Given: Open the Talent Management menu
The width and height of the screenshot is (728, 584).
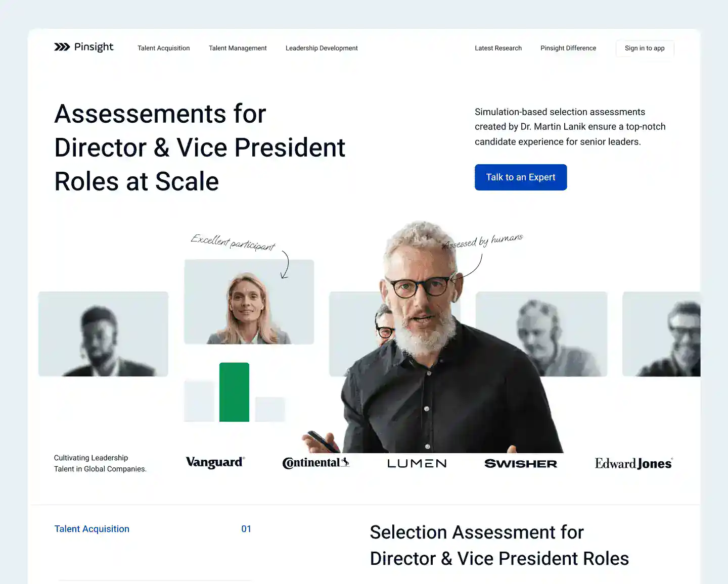Looking at the screenshot, I should (x=238, y=48).
